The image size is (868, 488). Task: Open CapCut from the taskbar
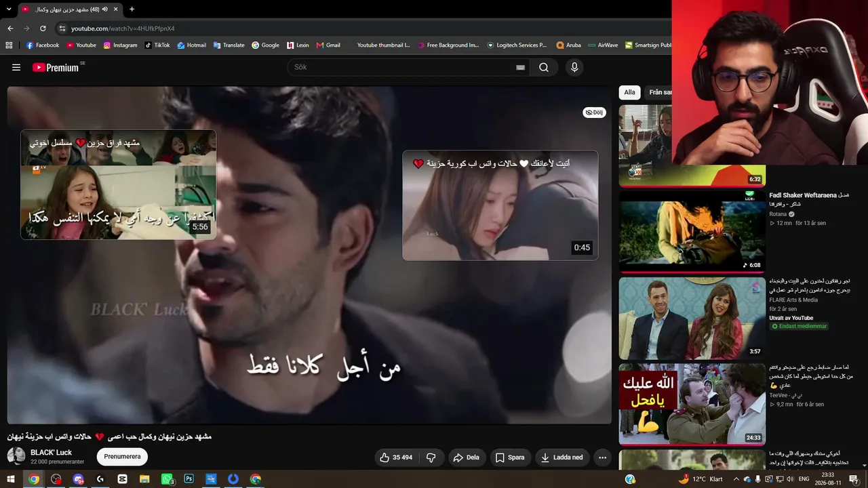pyautogui.click(x=122, y=479)
